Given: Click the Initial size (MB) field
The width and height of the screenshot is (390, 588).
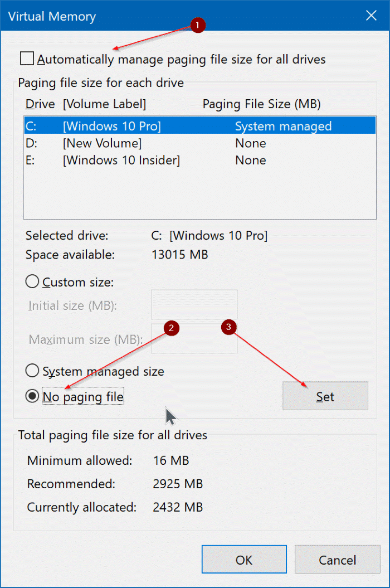Looking at the screenshot, I should click(x=194, y=304).
